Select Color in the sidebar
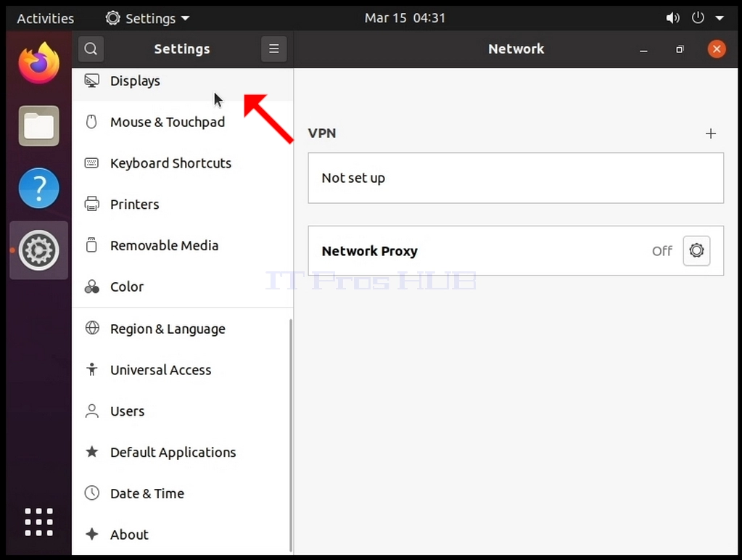The width and height of the screenshot is (742, 560). pos(183,287)
